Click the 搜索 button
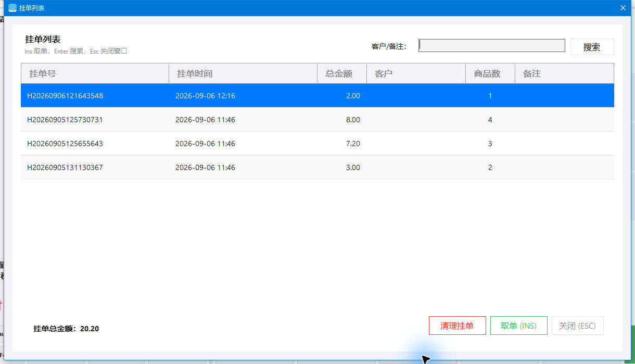This screenshot has height=364, width=635. pos(592,47)
